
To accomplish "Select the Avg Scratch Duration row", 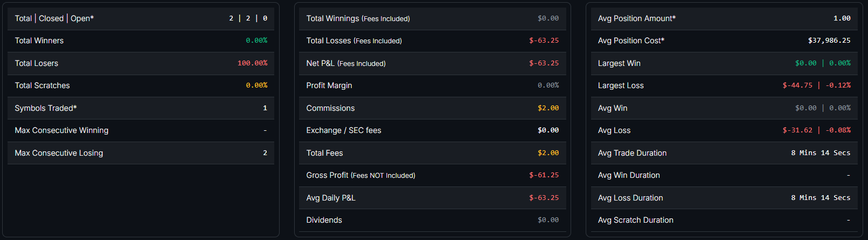I will coord(724,220).
